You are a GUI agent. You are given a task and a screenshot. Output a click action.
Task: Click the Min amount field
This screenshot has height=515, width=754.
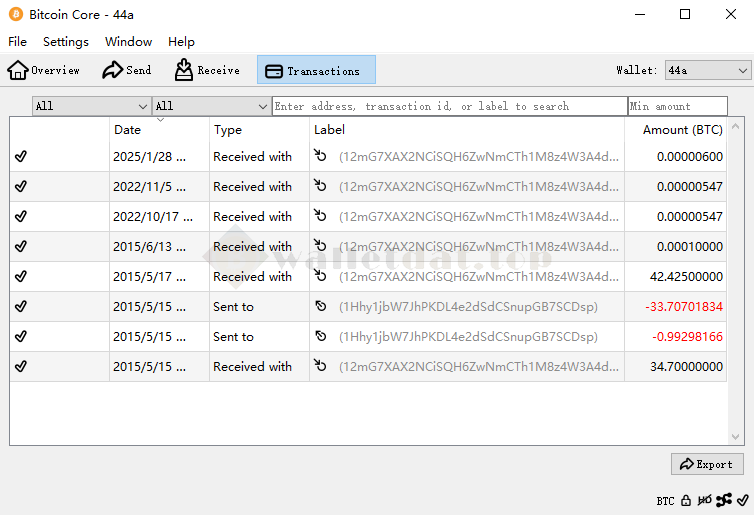pyautogui.click(x=677, y=106)
